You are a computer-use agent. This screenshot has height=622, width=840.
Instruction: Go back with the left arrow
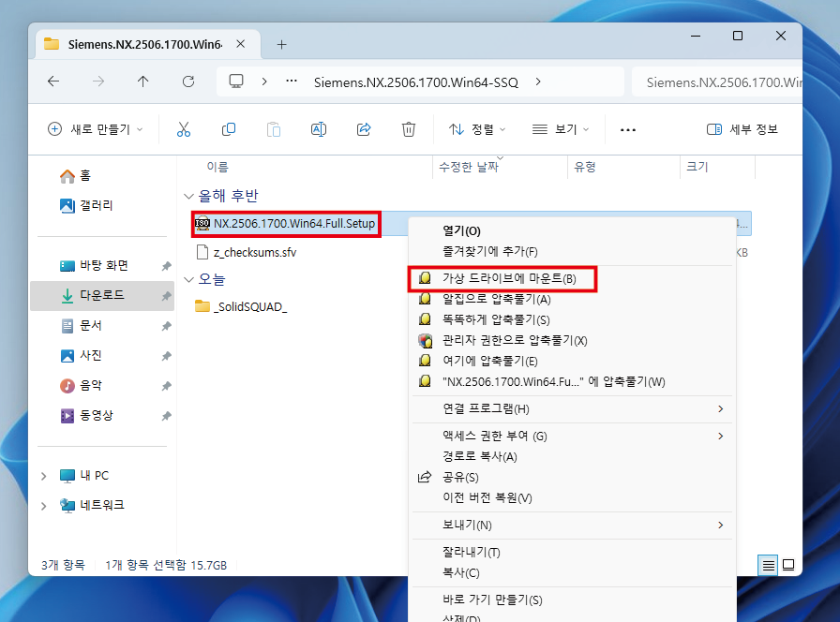click(53, 81)
